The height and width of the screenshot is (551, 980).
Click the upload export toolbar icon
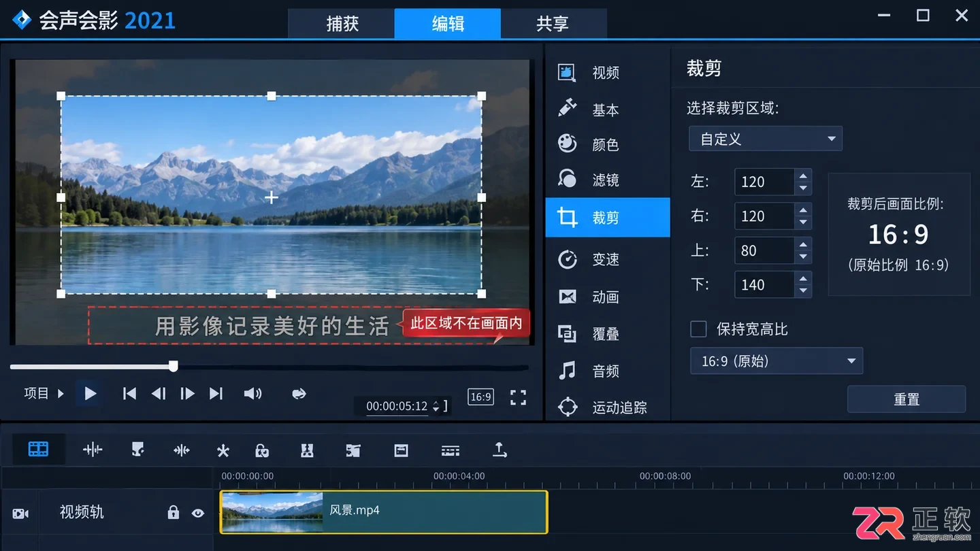500,450
